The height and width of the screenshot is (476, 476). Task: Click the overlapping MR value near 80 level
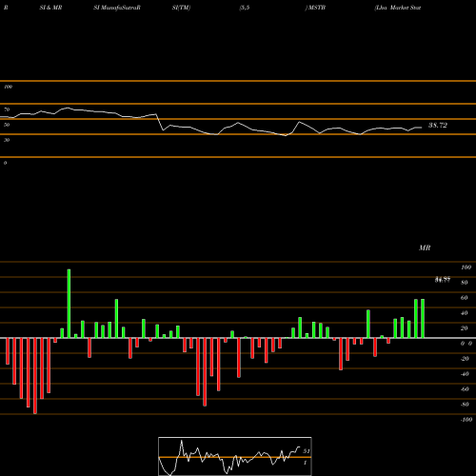pos(443,280)
